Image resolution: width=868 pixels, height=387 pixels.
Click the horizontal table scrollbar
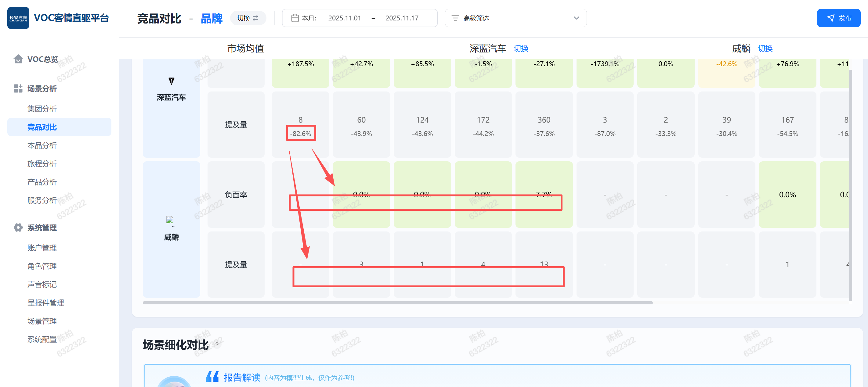(398, 303)
